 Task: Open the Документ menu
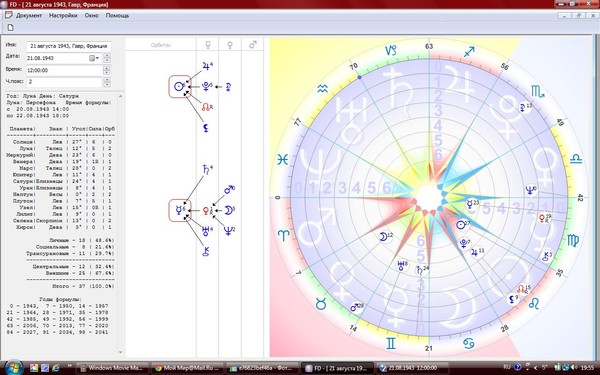pos(29,16)
